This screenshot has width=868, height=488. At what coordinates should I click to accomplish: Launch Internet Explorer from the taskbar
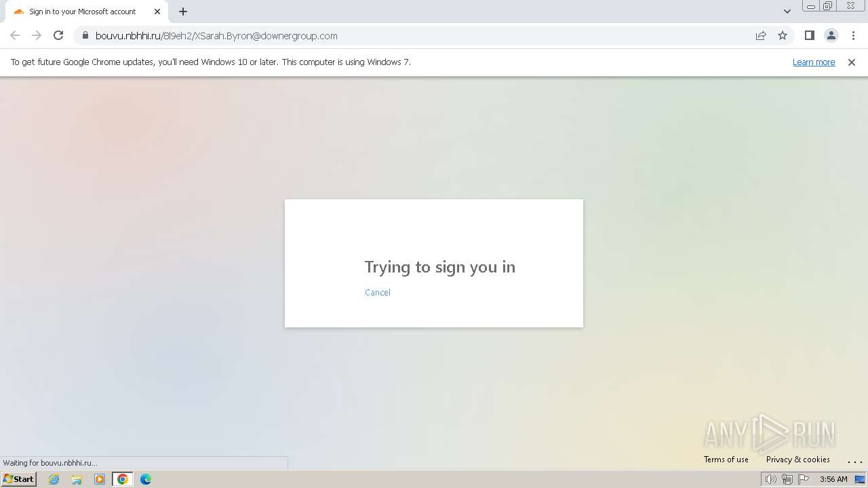54,479
